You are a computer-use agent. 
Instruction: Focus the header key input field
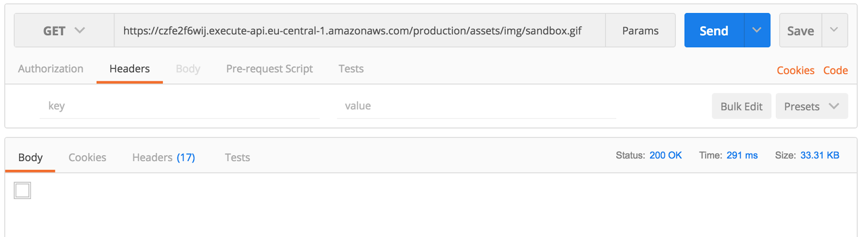pos(180,106)
